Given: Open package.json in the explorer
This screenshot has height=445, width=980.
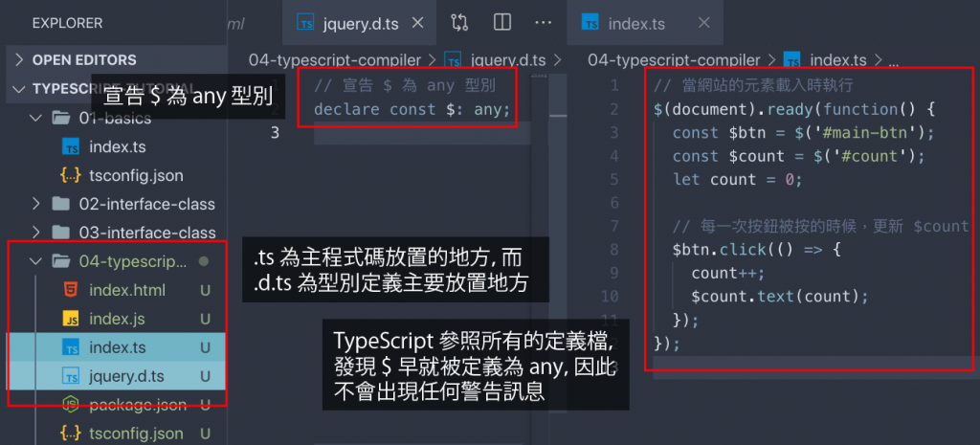Looking at the screenshot, I should point(138,405).
